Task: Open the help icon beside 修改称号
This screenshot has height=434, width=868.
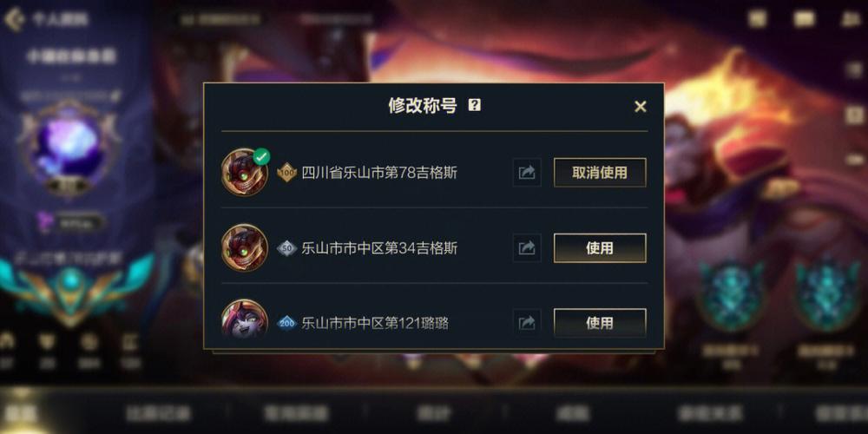Action: [x=474, y=105]
